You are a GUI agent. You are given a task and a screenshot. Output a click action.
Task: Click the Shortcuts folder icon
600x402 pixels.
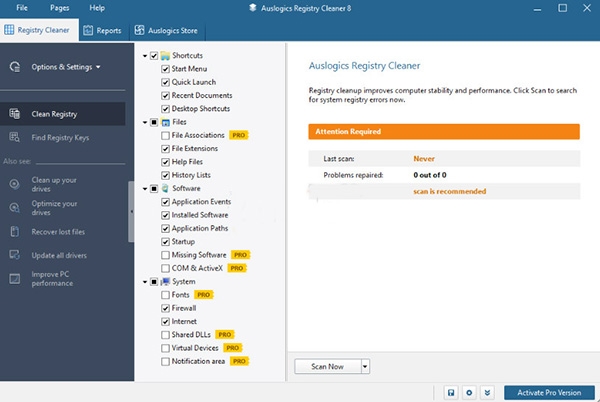coord(165,56)
